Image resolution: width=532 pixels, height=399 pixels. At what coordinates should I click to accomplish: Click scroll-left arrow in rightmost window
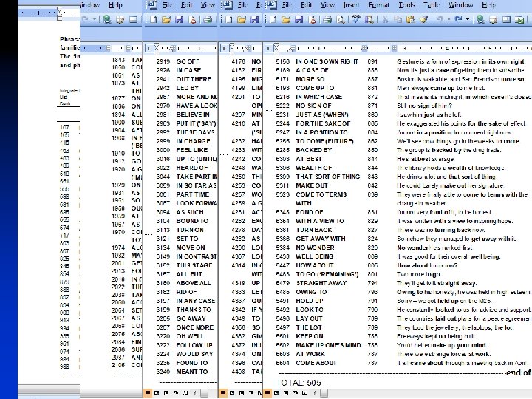click(x=315, y=393)
